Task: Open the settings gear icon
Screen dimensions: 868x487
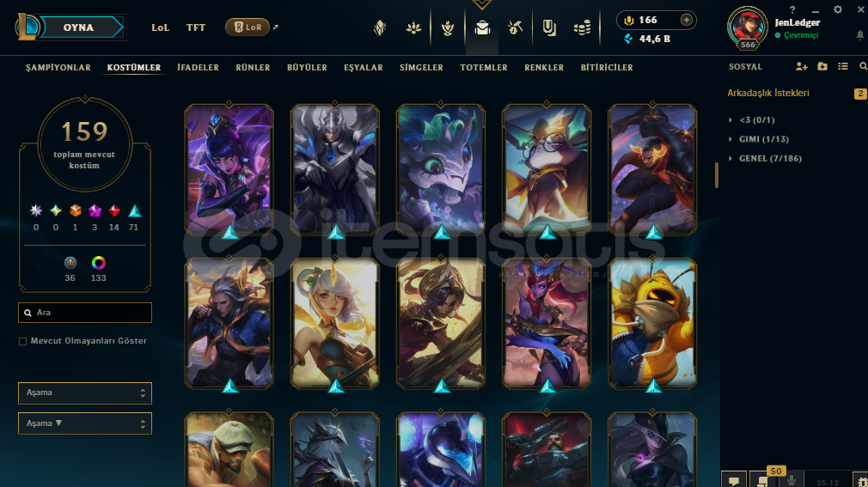Action: click(838, 9)
